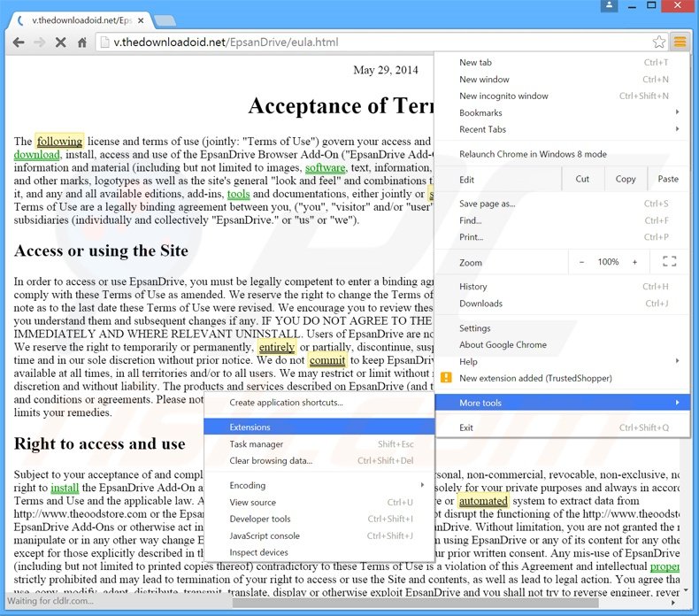Screen dimensions: 699x616
Task: Open Downloads from the Chrome menu
Action: point(562,304)
